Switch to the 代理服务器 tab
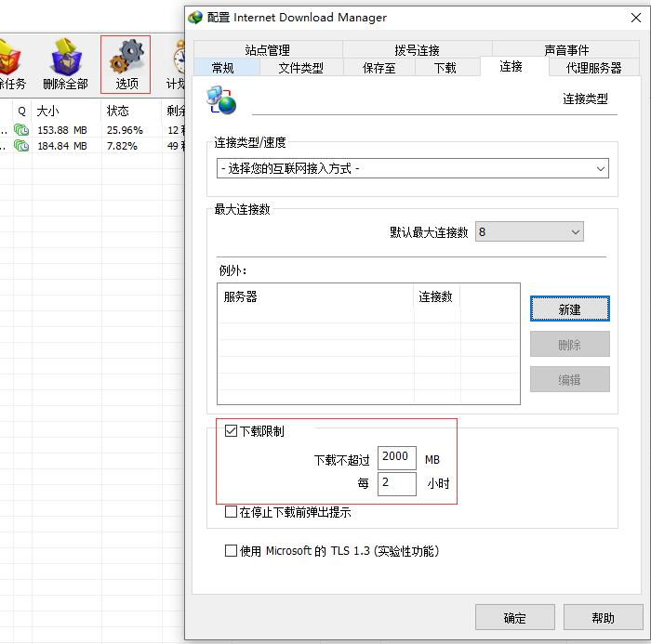The image size is (651, 644). (593, 68)
